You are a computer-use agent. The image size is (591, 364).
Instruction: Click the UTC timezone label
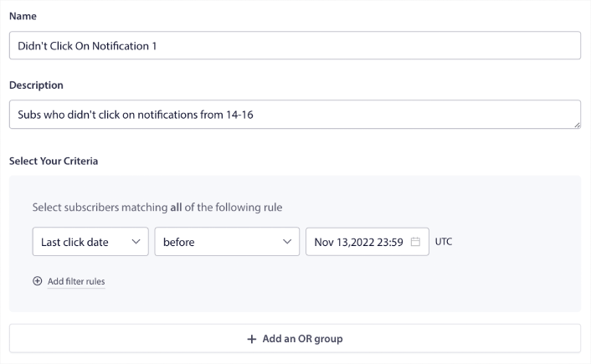tap(444, 243)
